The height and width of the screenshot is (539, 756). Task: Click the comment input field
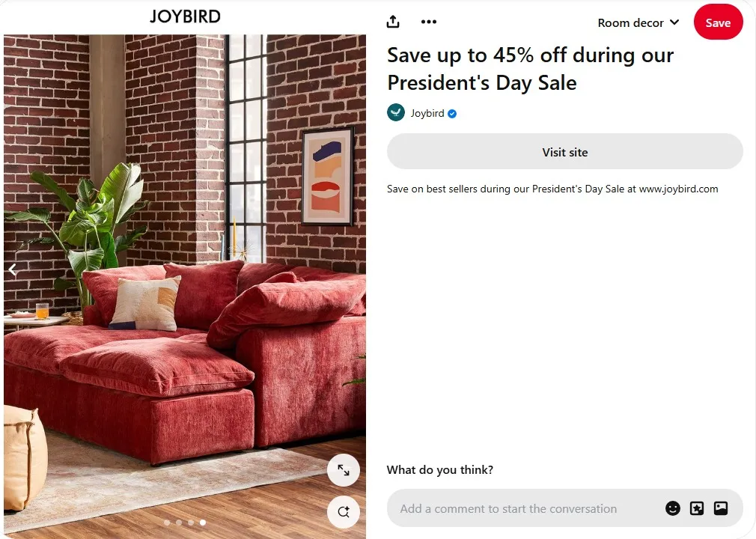coord(524,508)
